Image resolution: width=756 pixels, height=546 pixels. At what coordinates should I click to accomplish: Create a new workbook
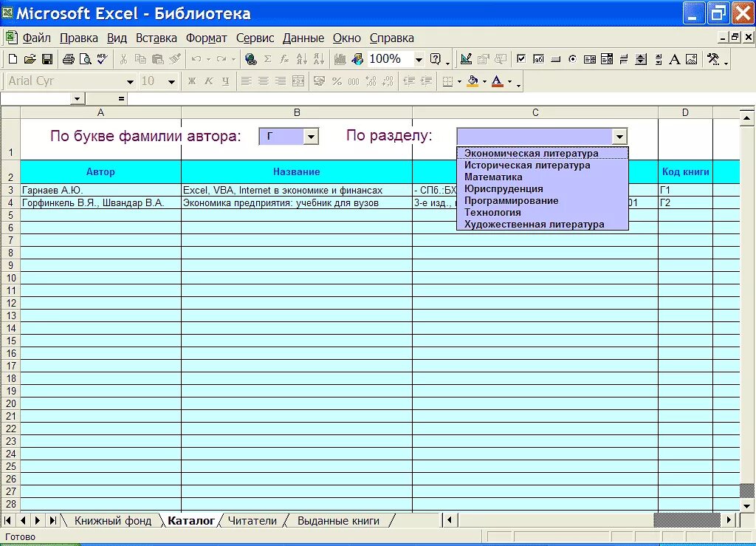[x=13, y=59]
